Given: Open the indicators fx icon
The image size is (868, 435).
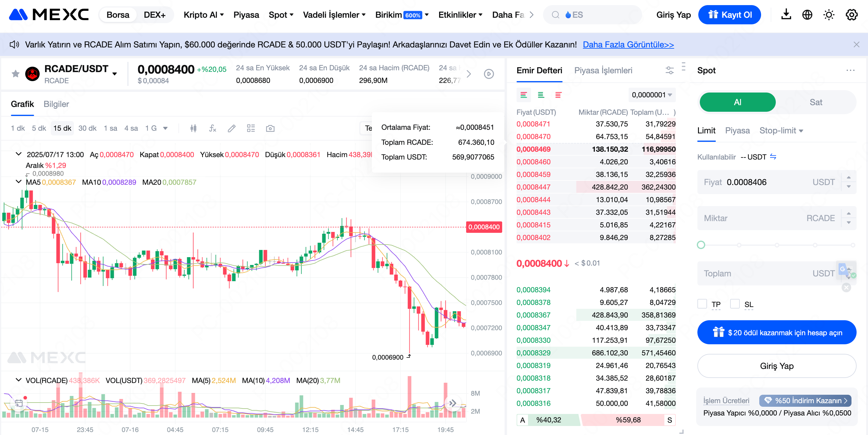Looking at the screenshot, I should pyautogui.click(x=213, y=128).
